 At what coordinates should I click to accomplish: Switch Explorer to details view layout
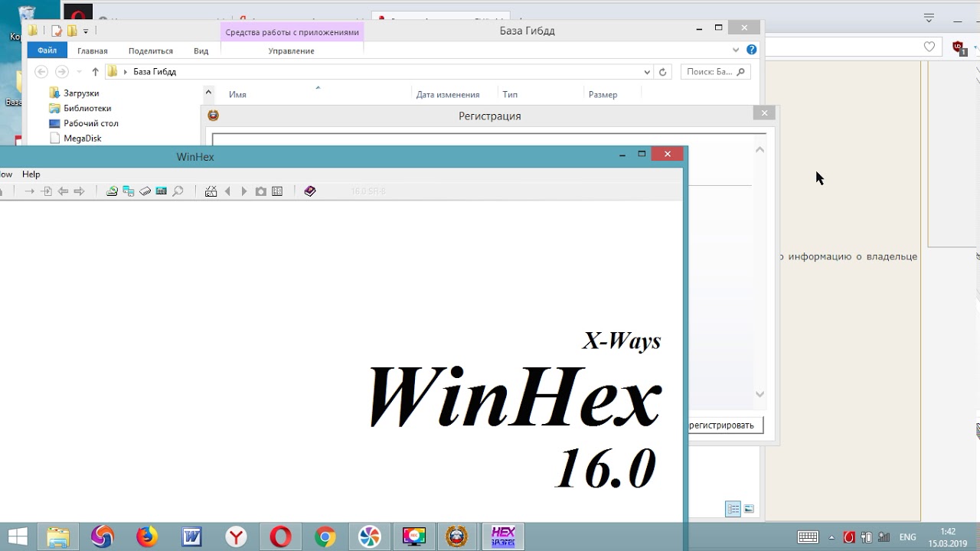click(733, 509)
